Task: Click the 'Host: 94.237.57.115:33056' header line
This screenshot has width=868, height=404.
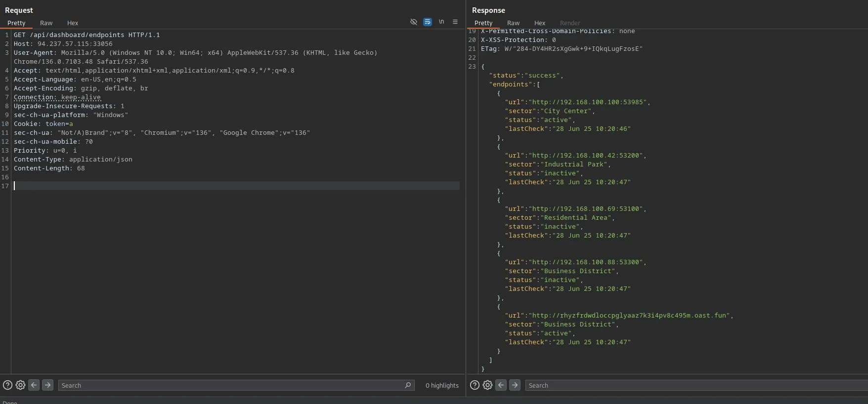Action: pyautogui.click(x=63, y=44)
